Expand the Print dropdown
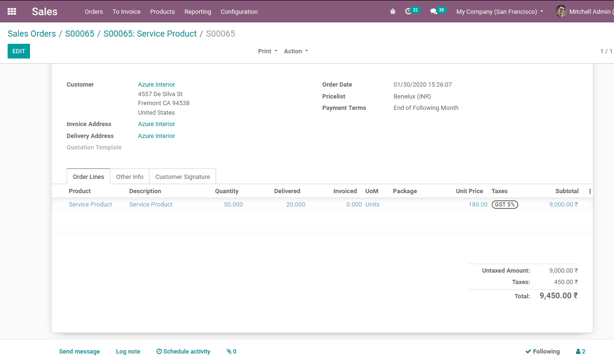The image size is (614, 364). pos(267,51)
